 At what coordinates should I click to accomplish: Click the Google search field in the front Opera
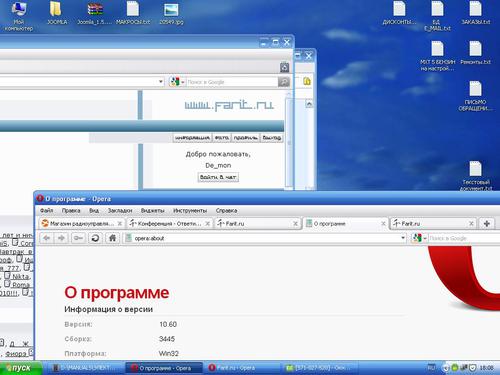(464, 238)
